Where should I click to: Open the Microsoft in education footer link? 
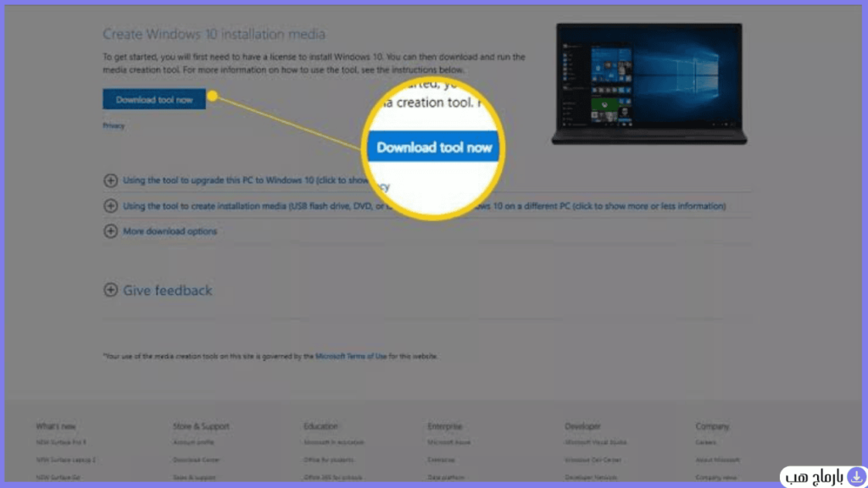point(334,442)
